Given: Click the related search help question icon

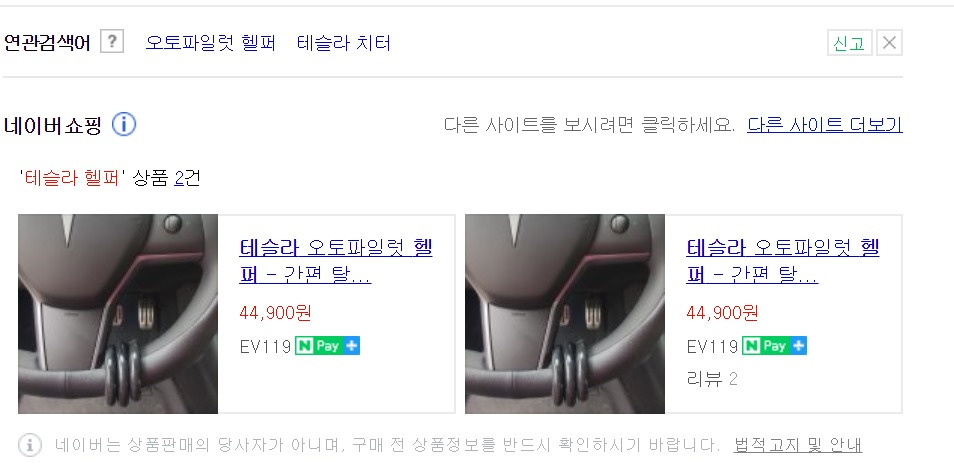Looking at the screenshot, I should (x=112, y=43).
